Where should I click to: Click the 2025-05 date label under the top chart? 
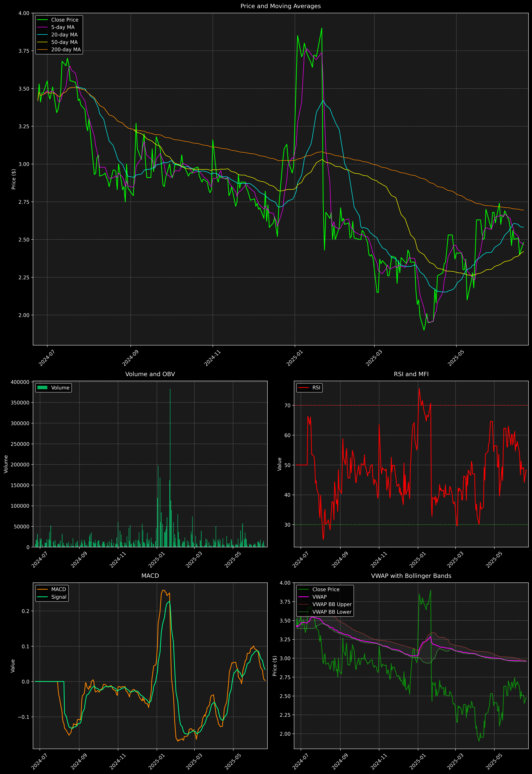455,358
